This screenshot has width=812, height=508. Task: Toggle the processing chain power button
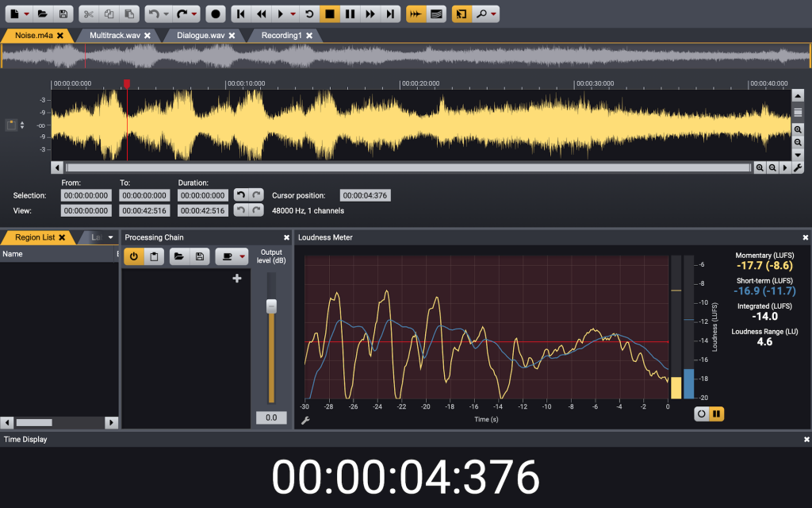[133, 256]
